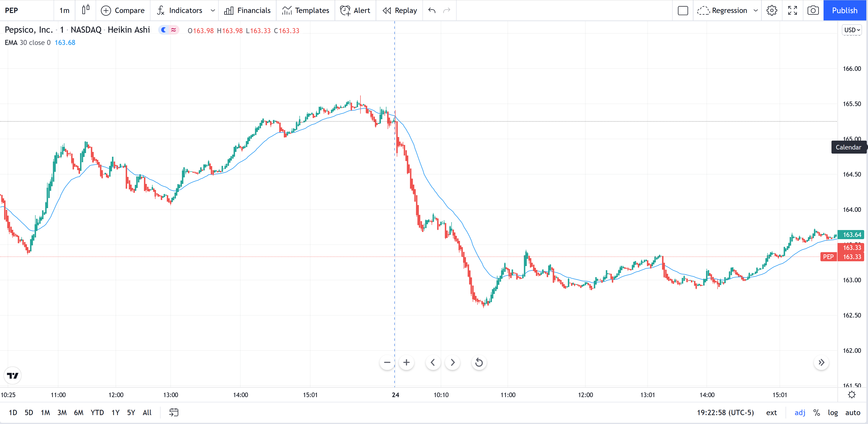
Task: Create a new Alert
Action: pyautogui.click(x=355, y=10)
